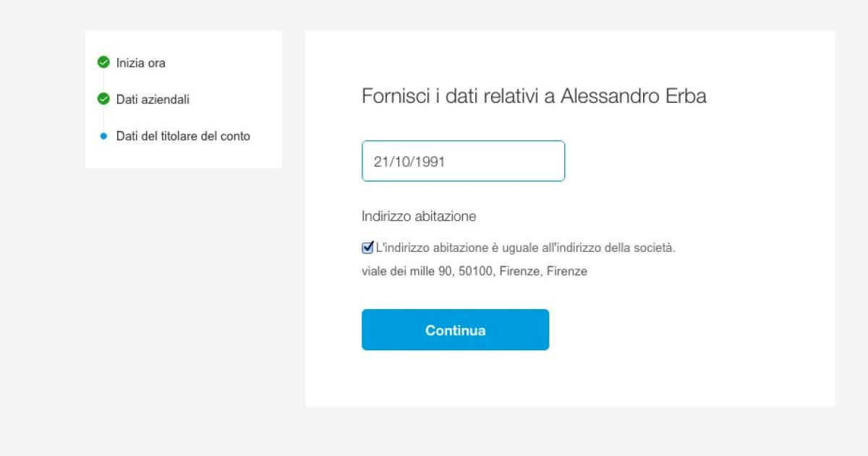
Task: Focus the date field showing 21/10/1991
Action: (463, 161)
